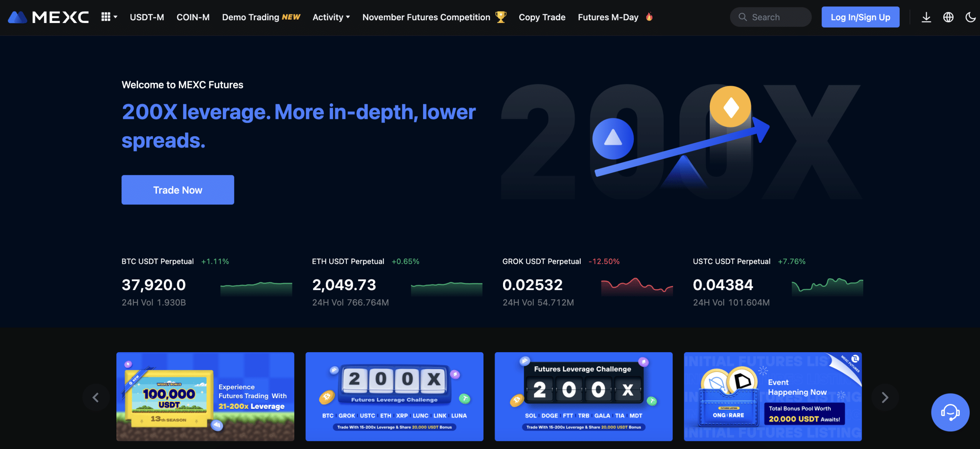Click the Trade Now button
This screenshot has height=449, width=980.
[178, 189]
